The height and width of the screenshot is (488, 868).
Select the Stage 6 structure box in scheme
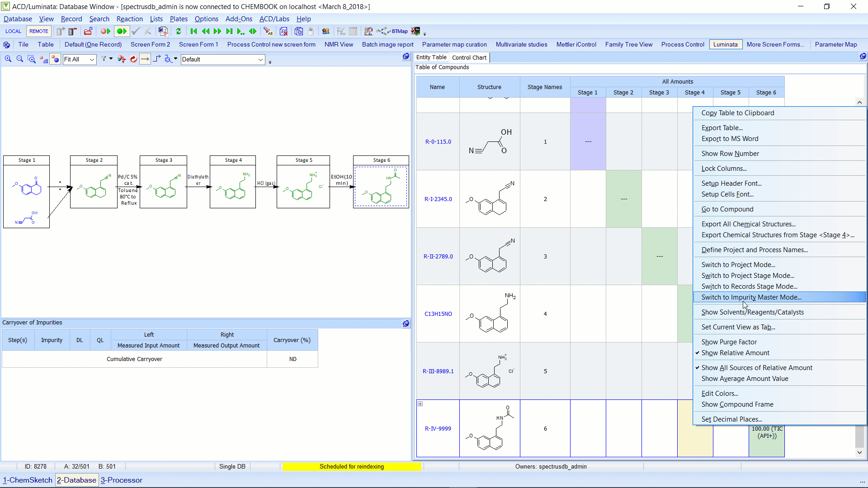[x=381, y=186]
